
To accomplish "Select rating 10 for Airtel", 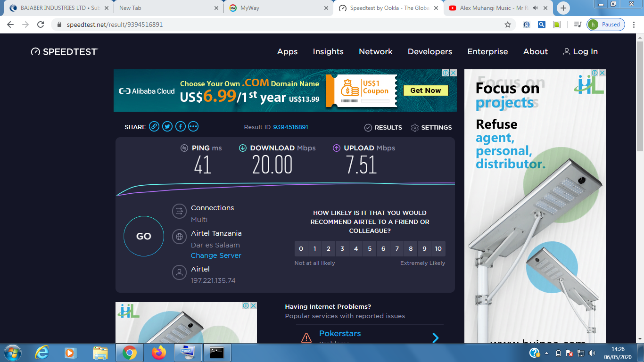I will point(438,249).
